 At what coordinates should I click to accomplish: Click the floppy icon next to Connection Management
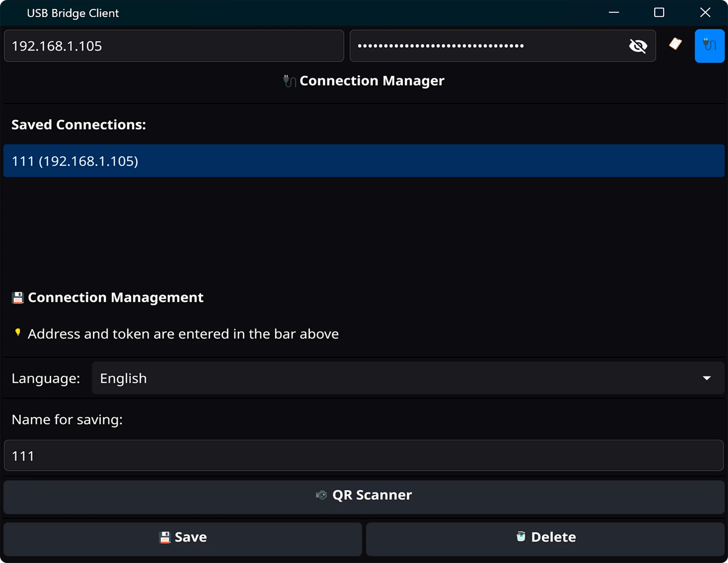17,297
